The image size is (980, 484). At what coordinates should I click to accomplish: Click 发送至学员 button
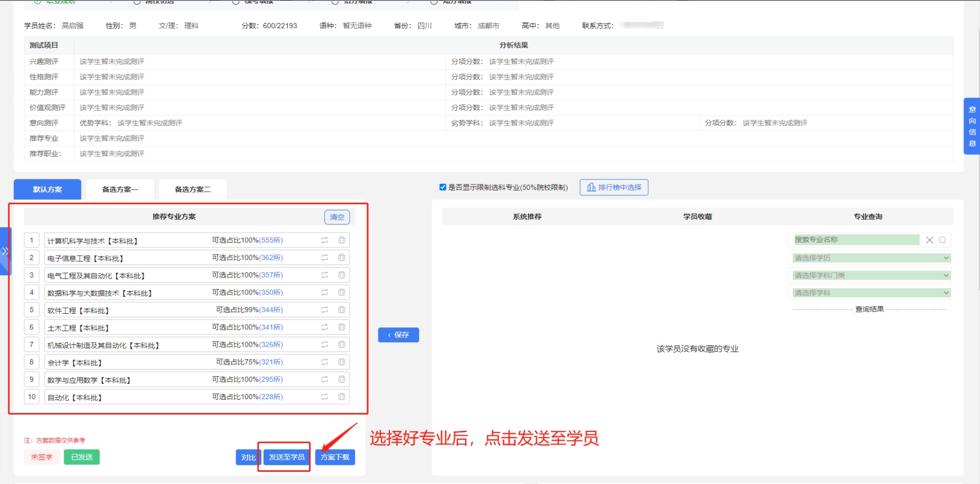pyautogui.click(x=286, y=457)
